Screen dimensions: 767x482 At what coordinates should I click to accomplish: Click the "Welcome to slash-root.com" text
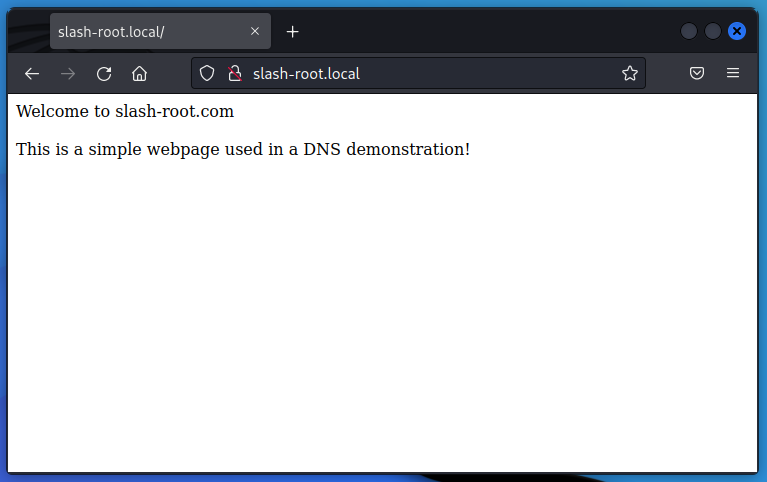tap(125, 111)
